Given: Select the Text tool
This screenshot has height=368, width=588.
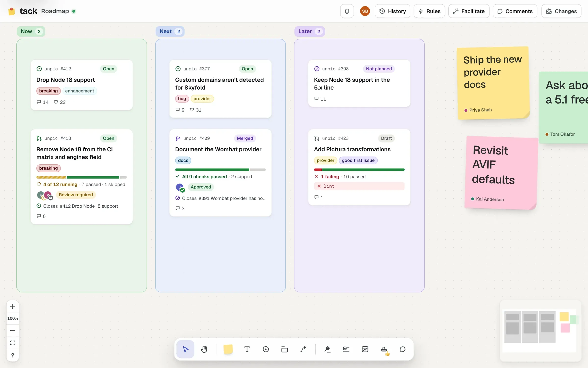Looking at the screenshot, I should pos(247,349).
